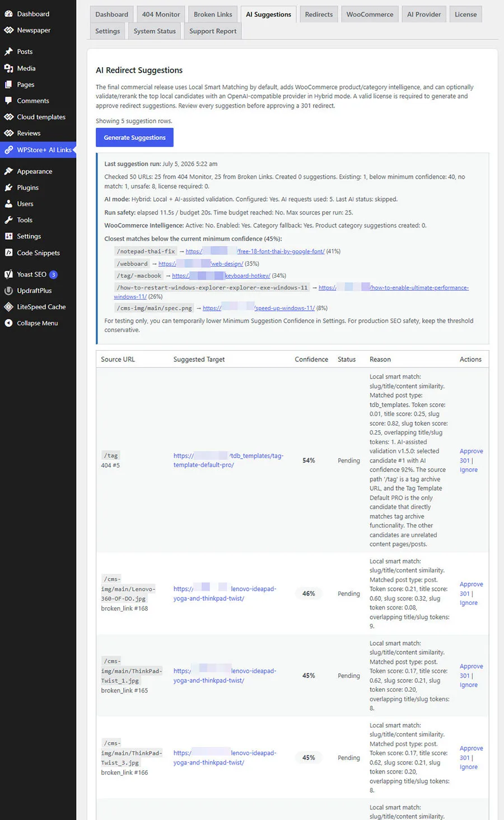The width and height of the screenshot is (504, 820).
Task: Go to the Redirects tab
Action: coord(319,14)
